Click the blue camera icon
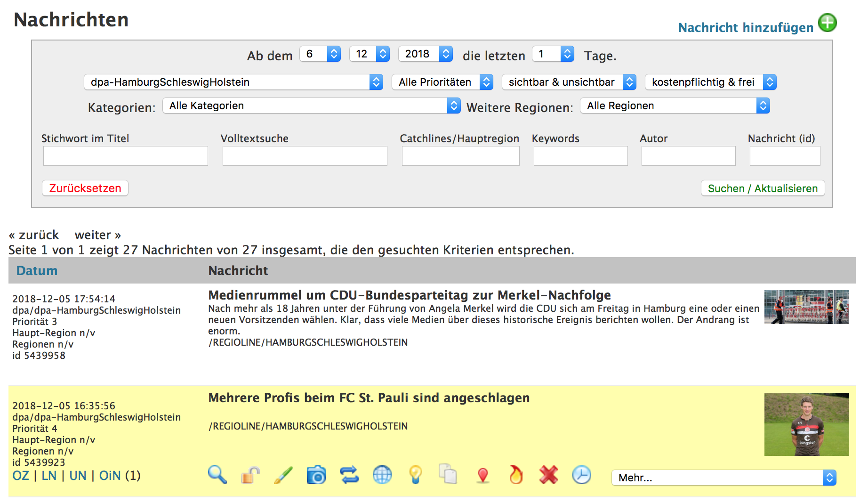The width and height of the screenshot is (868, 503). click(316, 475)
